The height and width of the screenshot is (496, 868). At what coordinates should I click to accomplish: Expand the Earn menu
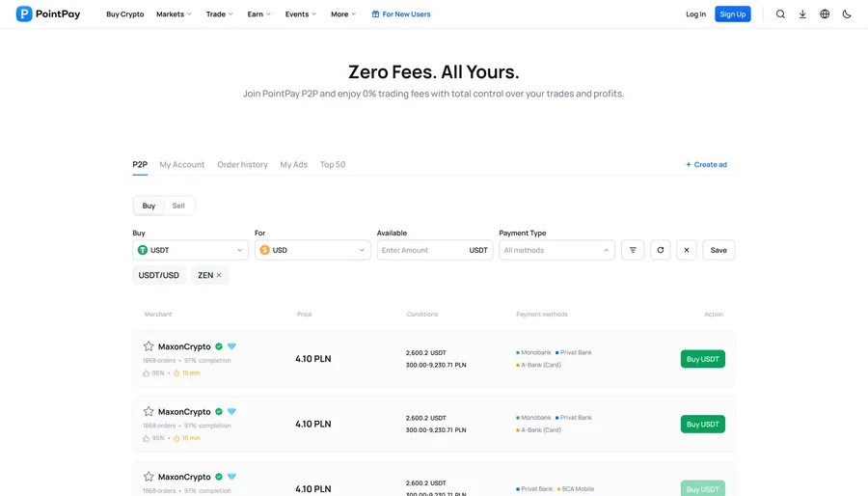pyautogui.click(x=258, y=14)
